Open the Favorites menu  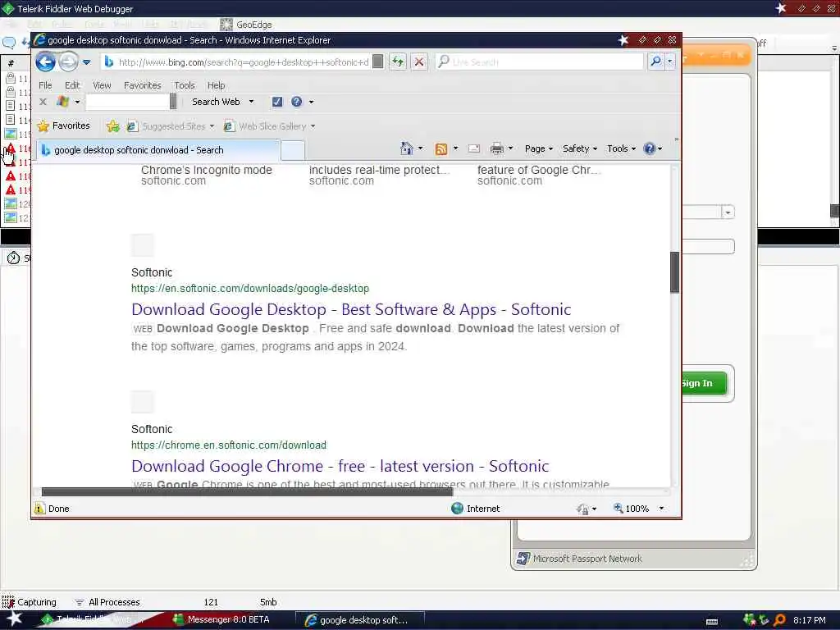(x=142, y=85)
